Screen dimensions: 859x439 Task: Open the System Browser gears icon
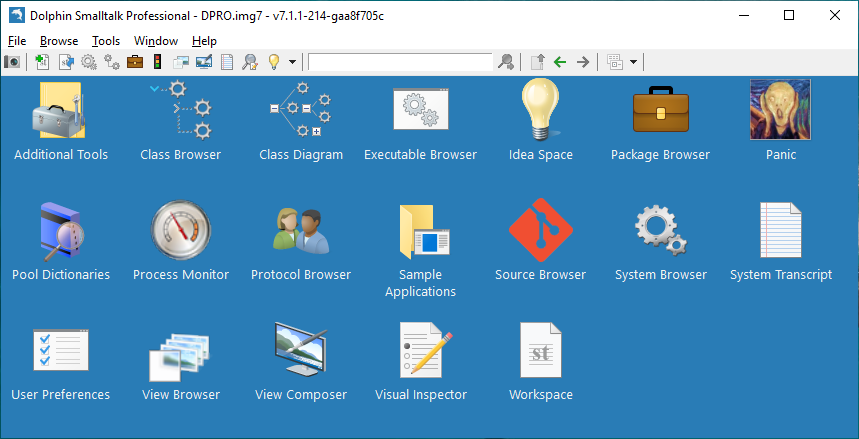(x=661, y=230)
